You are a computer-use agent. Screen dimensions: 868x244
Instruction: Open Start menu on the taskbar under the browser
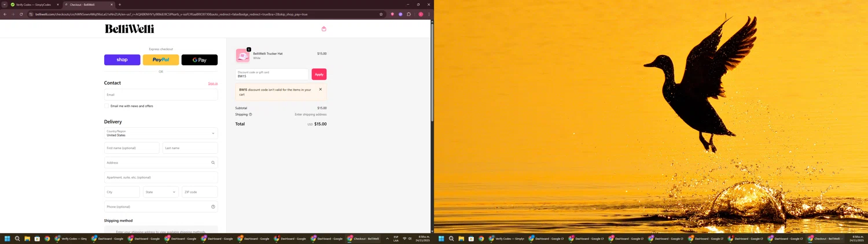click(8, 238)
